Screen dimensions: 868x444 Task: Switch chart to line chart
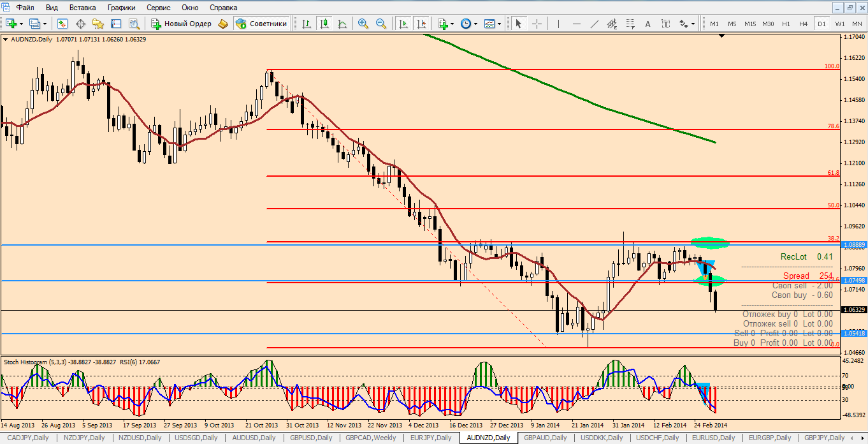(x=342, y=24)
